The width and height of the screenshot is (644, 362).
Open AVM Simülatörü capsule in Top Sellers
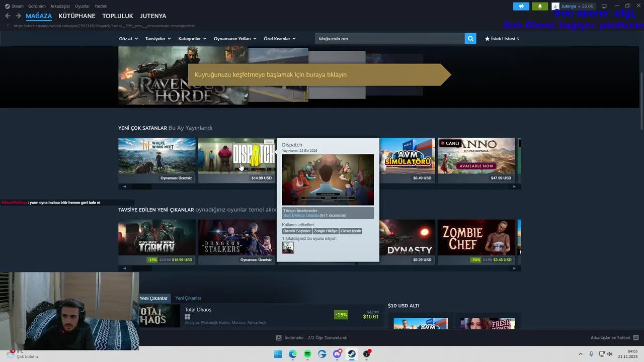(x=407, y=160)
